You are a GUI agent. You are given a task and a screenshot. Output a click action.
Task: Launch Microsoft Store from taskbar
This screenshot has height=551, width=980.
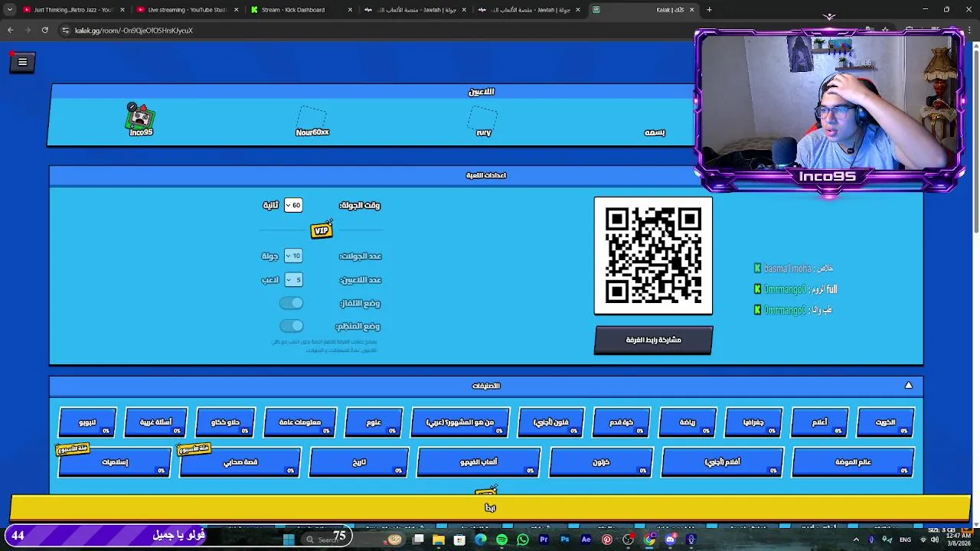(459, 540)
